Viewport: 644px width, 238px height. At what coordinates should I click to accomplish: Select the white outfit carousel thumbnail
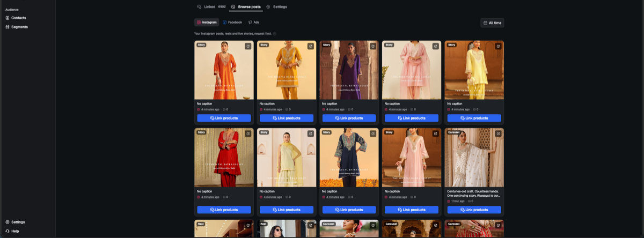pyautogui.click(x=474, y=158)
